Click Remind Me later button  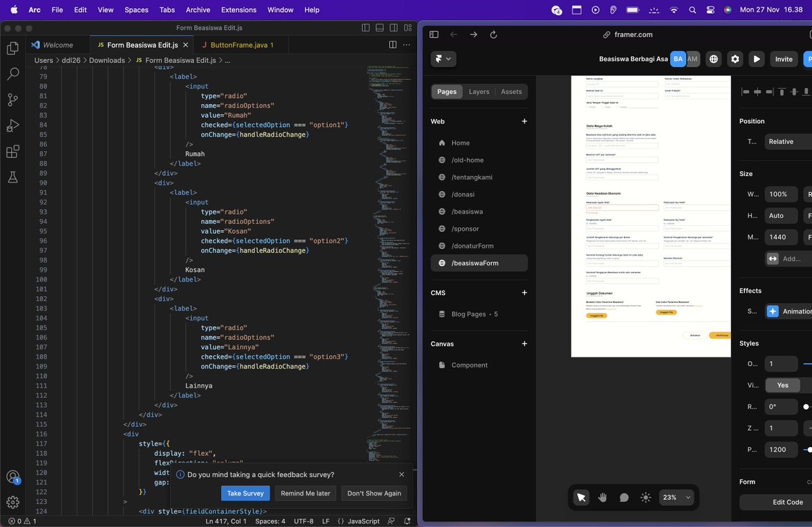coord(305,493)
